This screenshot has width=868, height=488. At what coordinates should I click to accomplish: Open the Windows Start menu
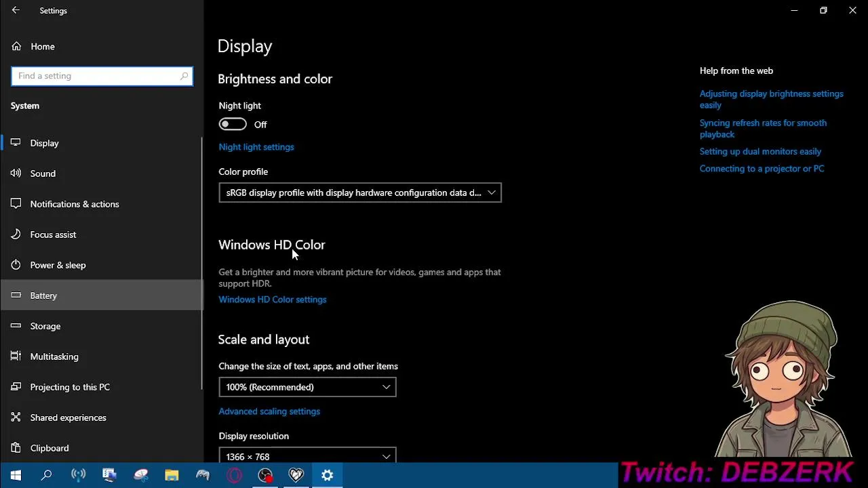tap(16, 476)
